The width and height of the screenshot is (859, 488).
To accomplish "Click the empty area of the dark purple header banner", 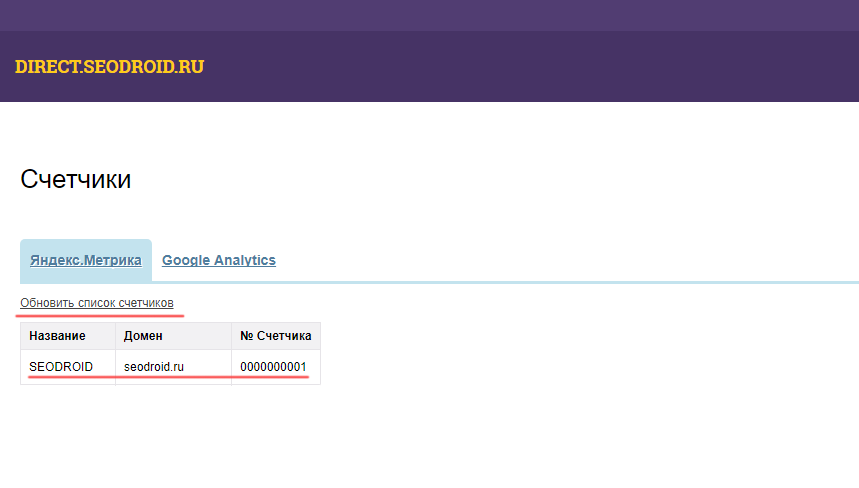I will coord(550,67).
